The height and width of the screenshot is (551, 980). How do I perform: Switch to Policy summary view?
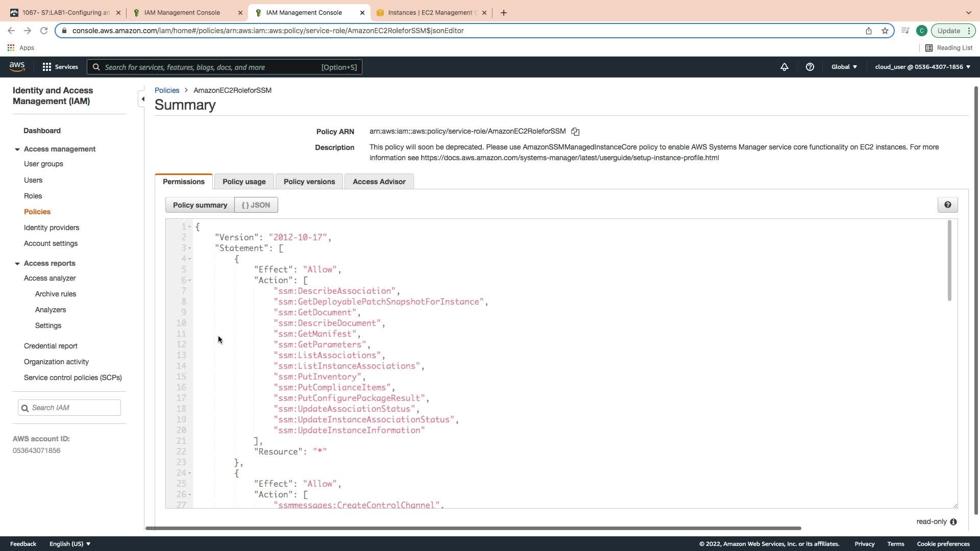(200, 205)
